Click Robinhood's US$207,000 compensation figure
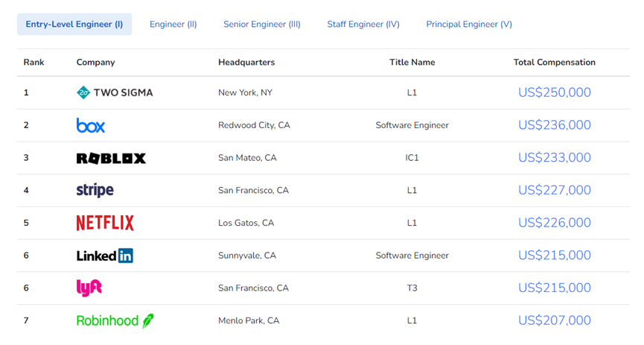The image size is (644, 345). pyautogui.click(x=555, y=320)
